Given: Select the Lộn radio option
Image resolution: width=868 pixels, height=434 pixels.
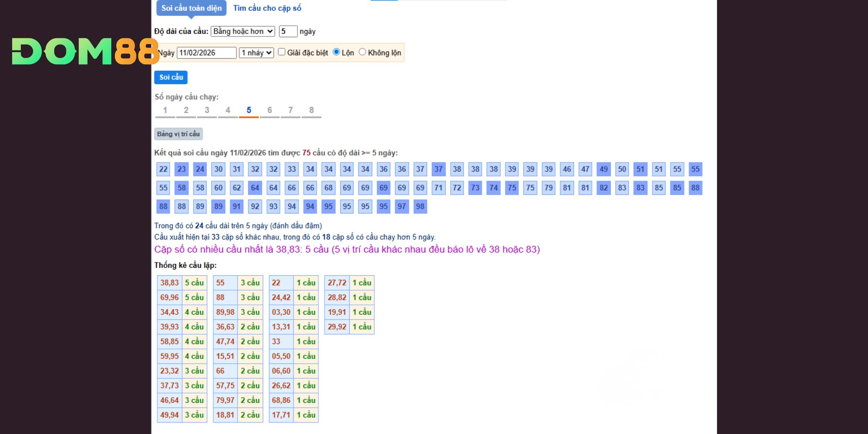Looking at the screenshot, I should click(x=336, y=52).
